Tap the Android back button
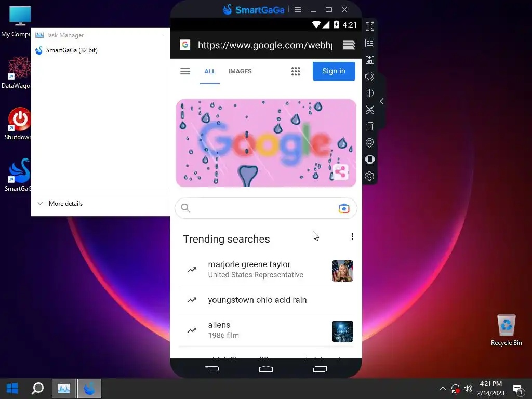This screenshot has width=532, height=399. click(x=212, y=369)
